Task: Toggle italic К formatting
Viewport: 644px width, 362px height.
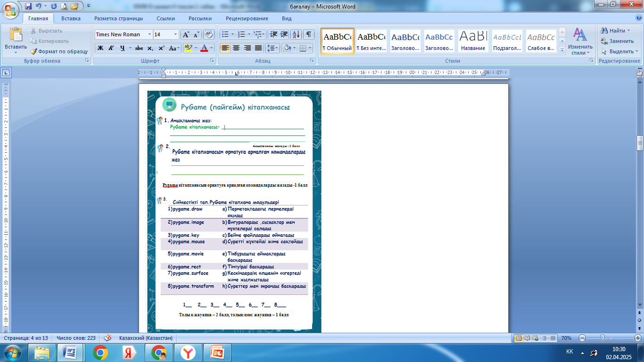Action: (x=111, y=48)
